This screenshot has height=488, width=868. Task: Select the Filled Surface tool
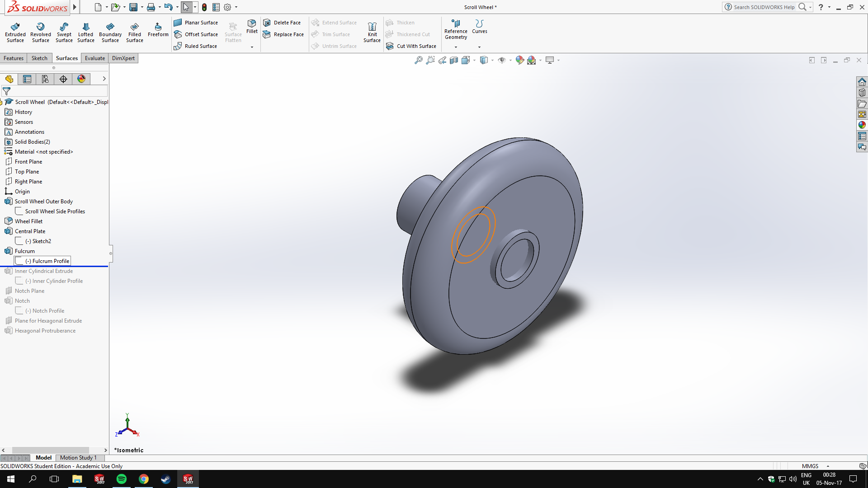point(135,33)
